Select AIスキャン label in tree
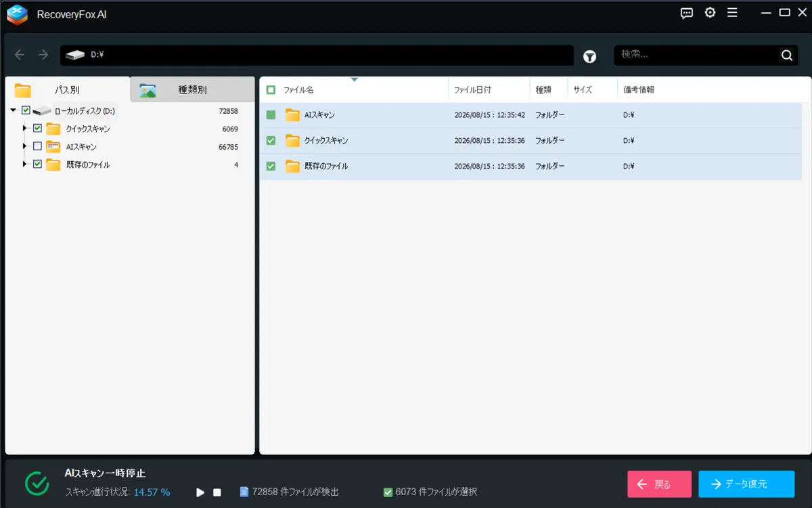The image size is (812, 508). 81,147
